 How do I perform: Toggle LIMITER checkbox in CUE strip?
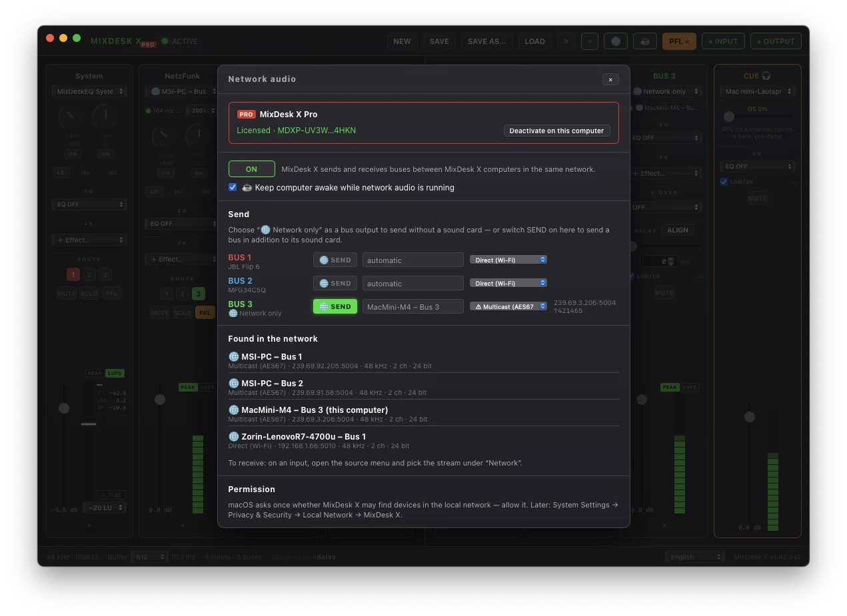(x=724, y=181)
